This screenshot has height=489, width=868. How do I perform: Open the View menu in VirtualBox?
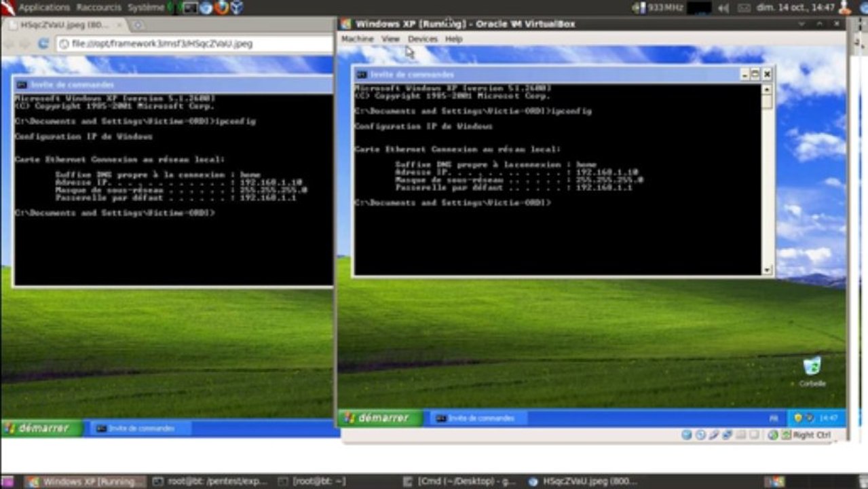pos(390,39)
